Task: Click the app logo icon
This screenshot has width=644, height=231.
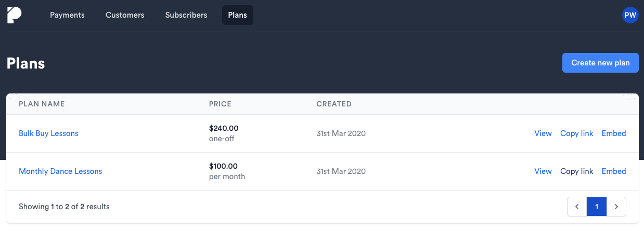Action: coord(14,15)
